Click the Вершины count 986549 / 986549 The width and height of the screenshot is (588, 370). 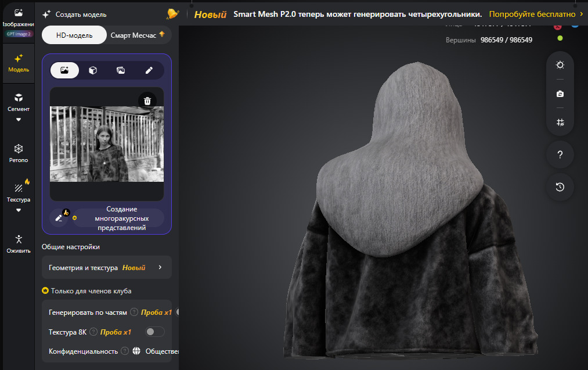(x=506, y=39)
